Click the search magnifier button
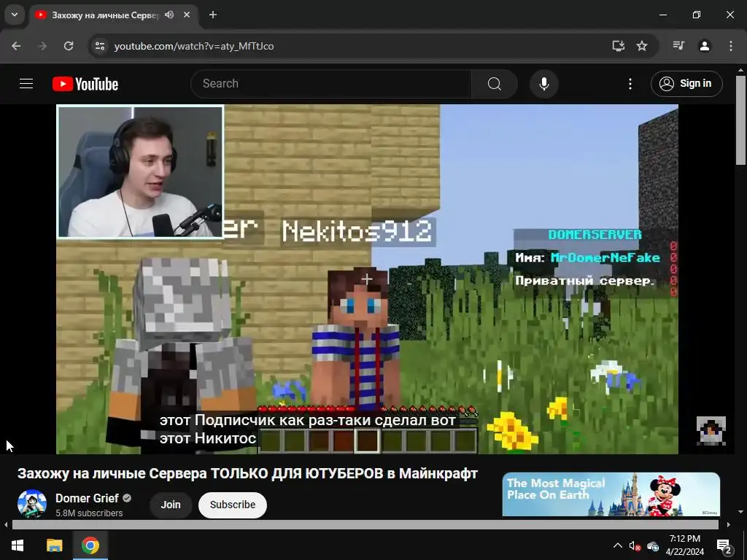 (495, 84)
